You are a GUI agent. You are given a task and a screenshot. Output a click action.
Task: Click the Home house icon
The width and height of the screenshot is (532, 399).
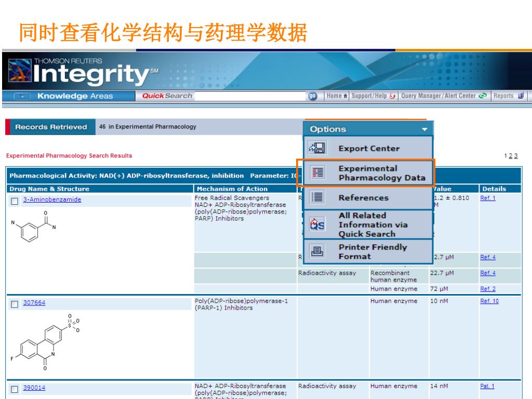[x=345, y=96]
